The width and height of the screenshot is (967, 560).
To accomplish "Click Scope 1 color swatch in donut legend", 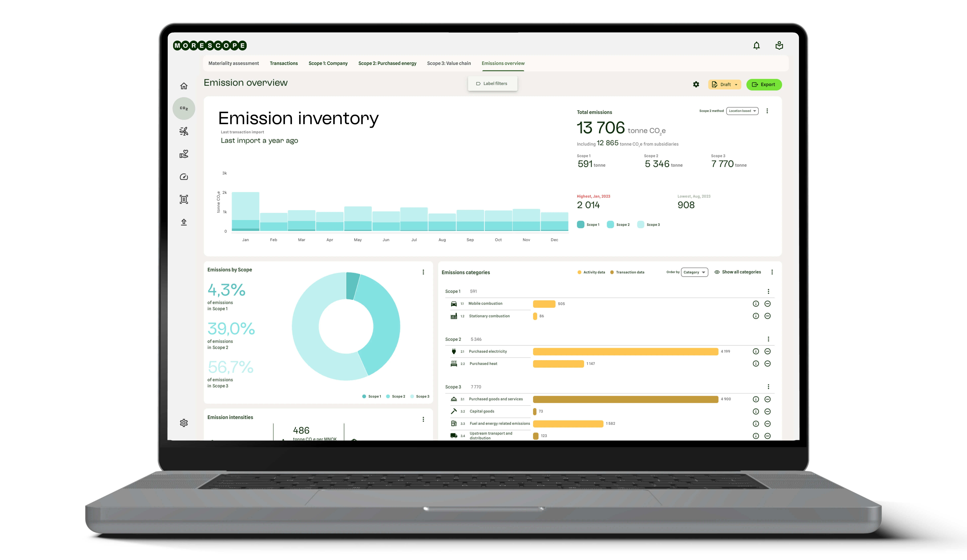I will pos(364,397).
